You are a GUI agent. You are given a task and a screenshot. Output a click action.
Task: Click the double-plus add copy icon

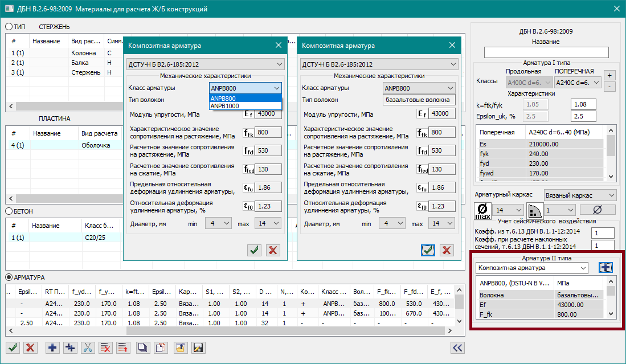(x=70, y=347)
